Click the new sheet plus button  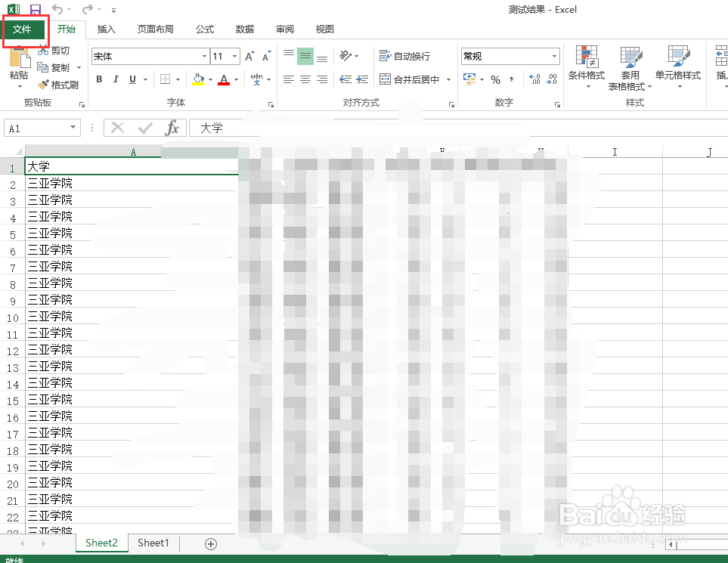(210, 543)
